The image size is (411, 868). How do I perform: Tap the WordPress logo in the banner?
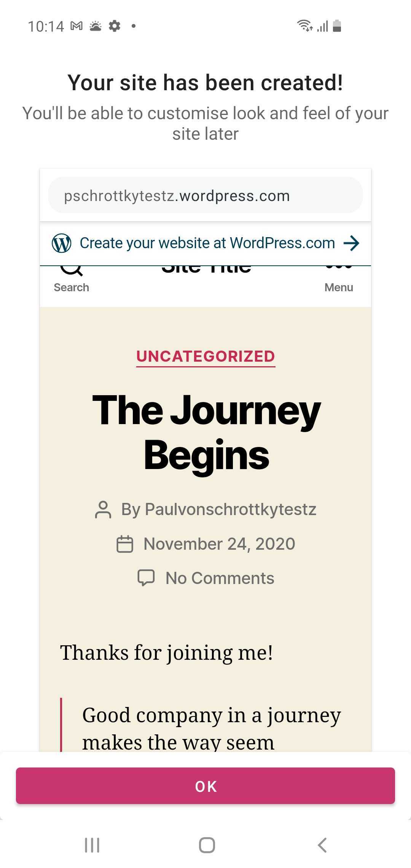pyautogui.click(x=62, y=243)
